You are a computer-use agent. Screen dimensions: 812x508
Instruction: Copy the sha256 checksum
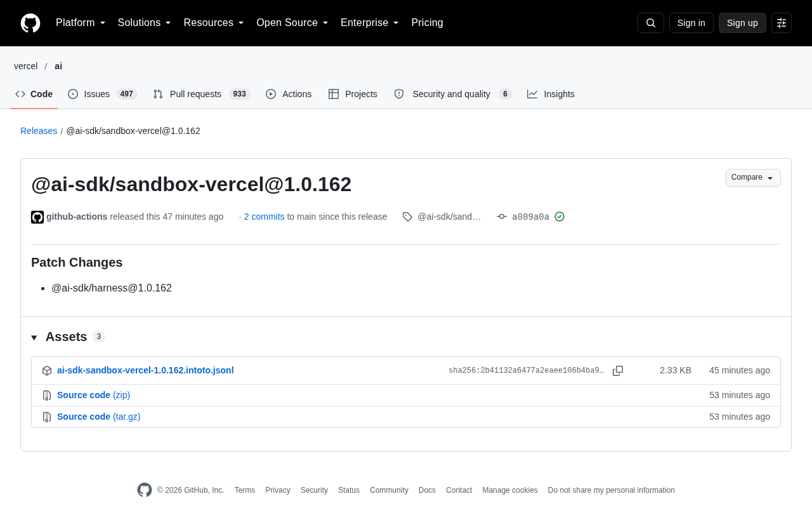click(x=618, y=371)
